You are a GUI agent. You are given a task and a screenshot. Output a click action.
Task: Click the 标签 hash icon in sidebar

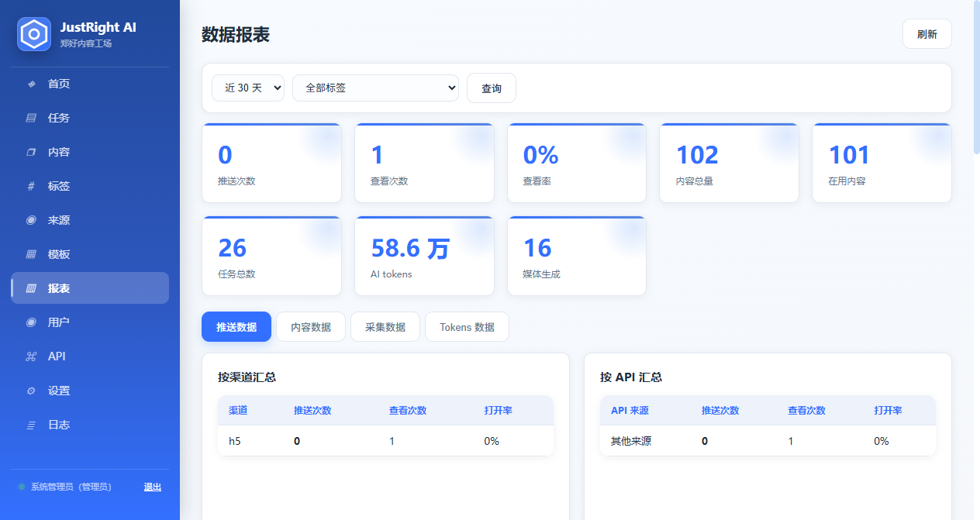click(x=31, y=186)
